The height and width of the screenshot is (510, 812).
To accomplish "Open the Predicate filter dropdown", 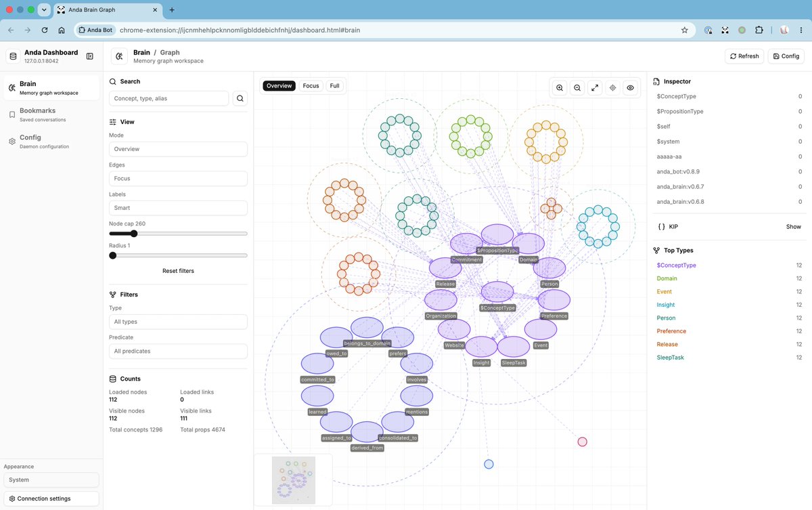I will [x=178, y=351].
